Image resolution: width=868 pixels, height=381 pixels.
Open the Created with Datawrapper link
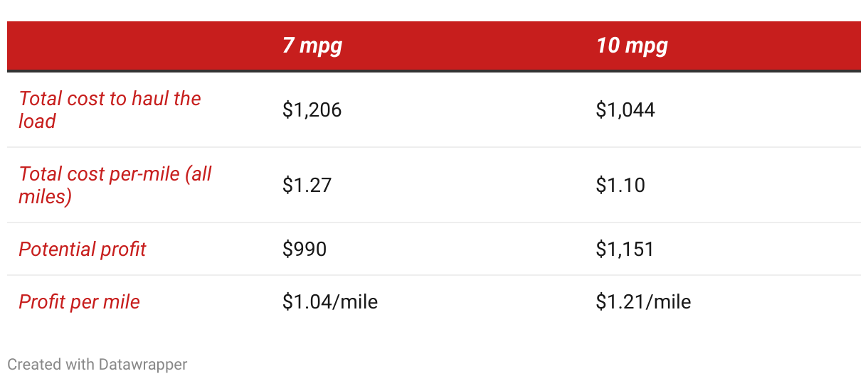tap(97, 365)
